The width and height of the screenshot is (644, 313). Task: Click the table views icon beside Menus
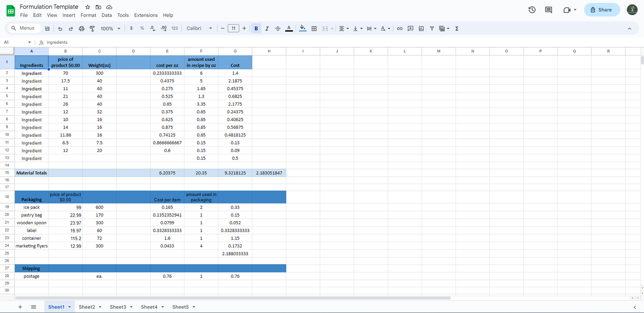coord(47,29)
